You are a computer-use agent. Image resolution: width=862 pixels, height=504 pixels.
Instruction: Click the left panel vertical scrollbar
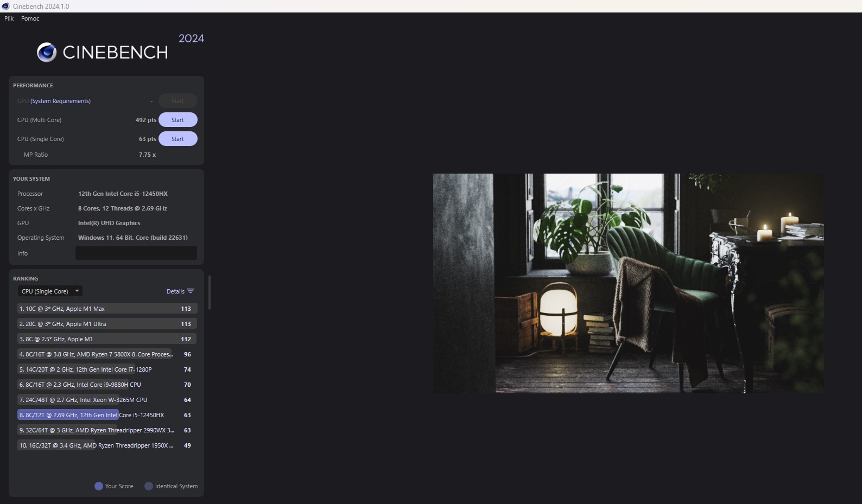(x=210, y=293)
